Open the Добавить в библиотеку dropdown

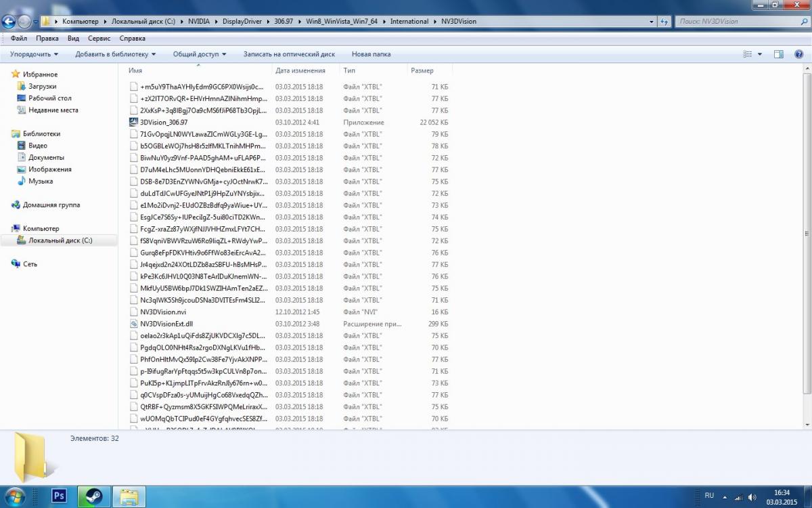pos(116,54)
